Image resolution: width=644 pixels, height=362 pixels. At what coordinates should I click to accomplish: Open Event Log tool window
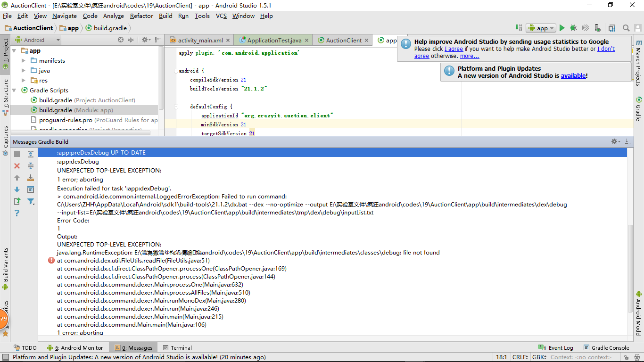point(555,348)
